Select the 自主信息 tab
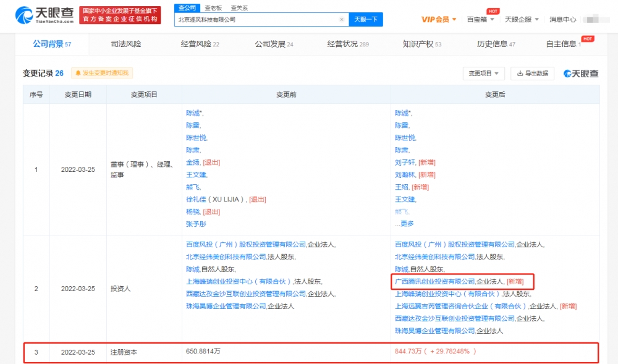Screen dimensions: 618x364 (x=563, y=44)
